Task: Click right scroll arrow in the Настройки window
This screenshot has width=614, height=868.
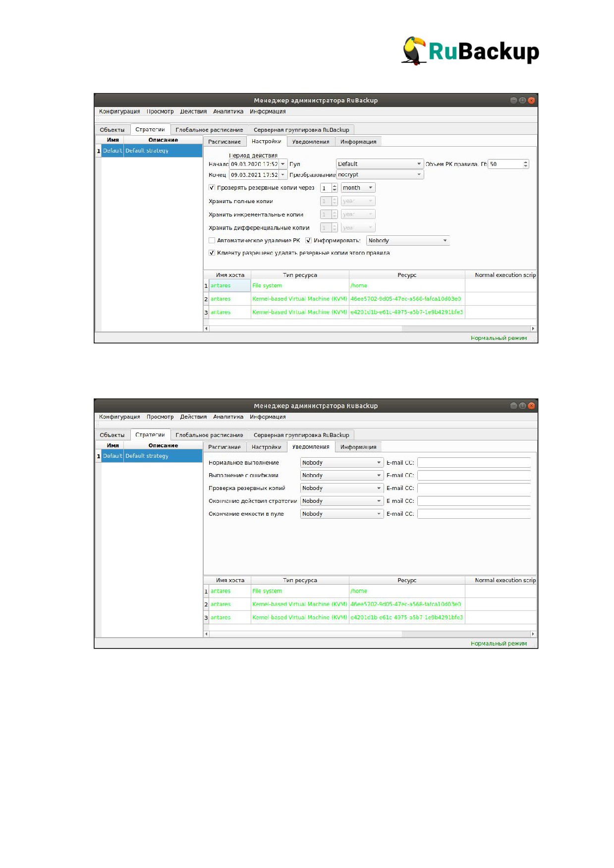Action: [x=533, y=328]
